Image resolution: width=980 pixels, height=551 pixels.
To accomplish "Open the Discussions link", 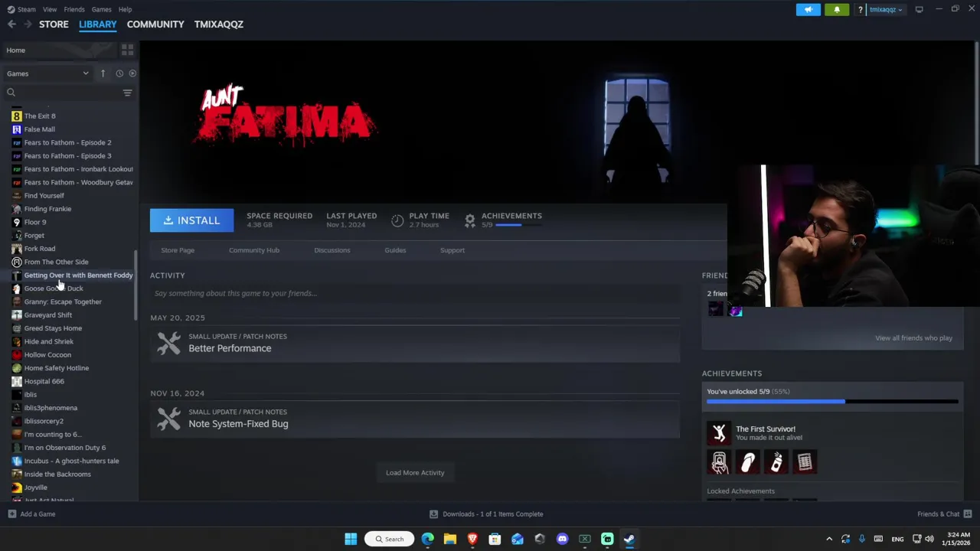I will (332, 250).
